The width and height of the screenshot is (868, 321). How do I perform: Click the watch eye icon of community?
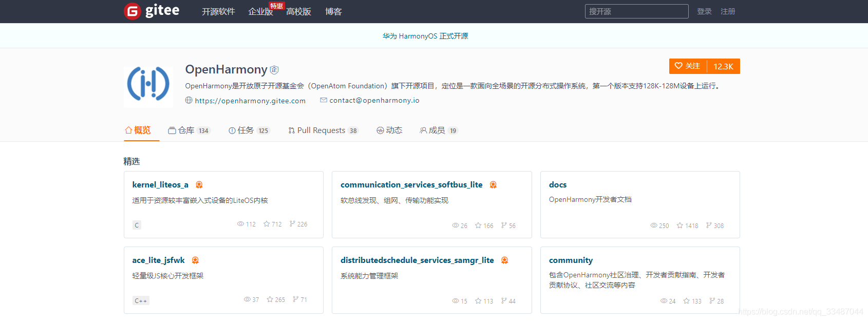664,301
